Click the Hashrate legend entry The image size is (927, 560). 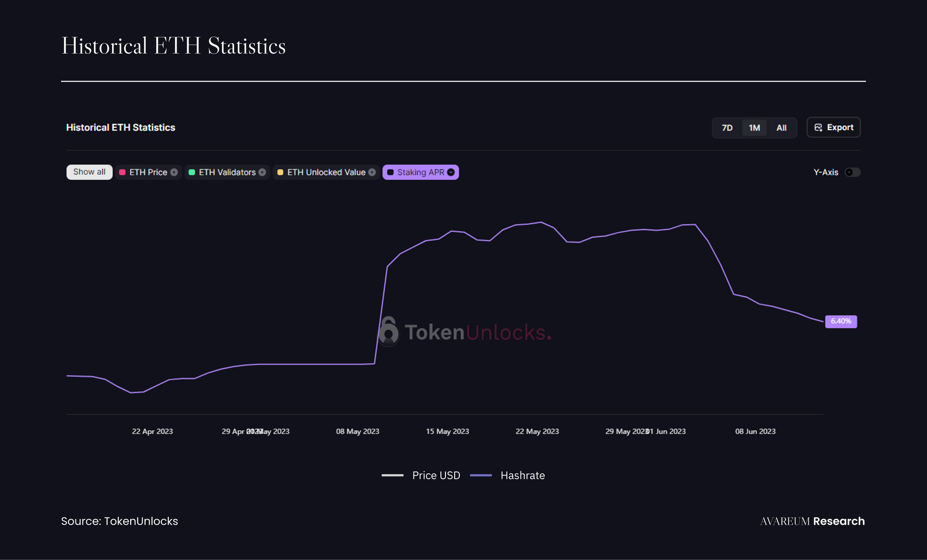pos(522,476)
